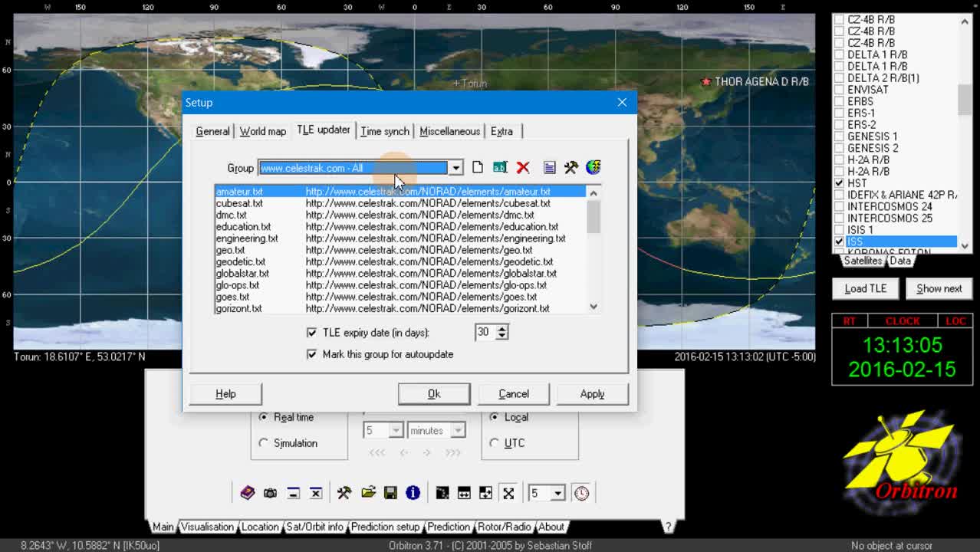Click the blue info circle icon
Screen dimensions: 980x552
coord(413,493)
